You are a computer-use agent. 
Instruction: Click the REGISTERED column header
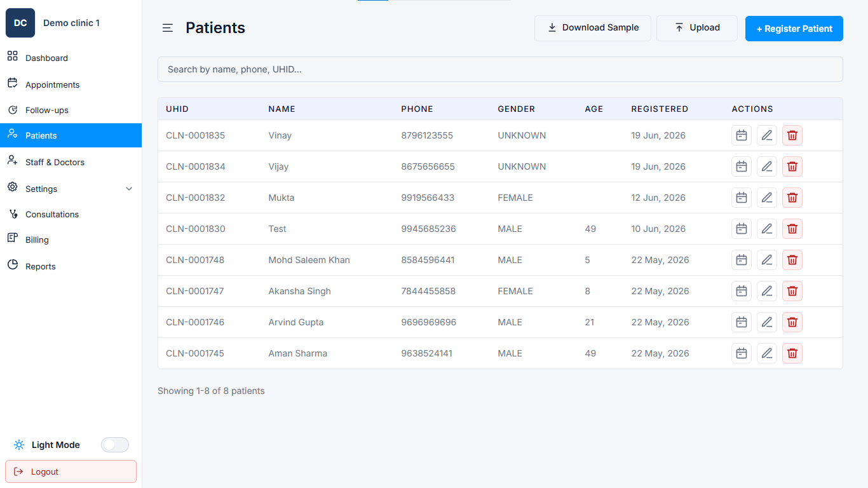pyautogui.click(x=660, y=109)
